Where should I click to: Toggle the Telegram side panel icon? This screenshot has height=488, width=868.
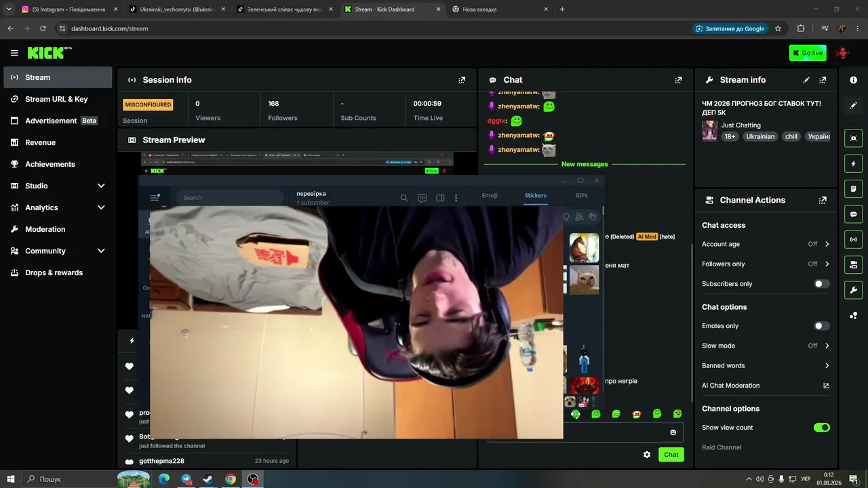pos(440,198)
